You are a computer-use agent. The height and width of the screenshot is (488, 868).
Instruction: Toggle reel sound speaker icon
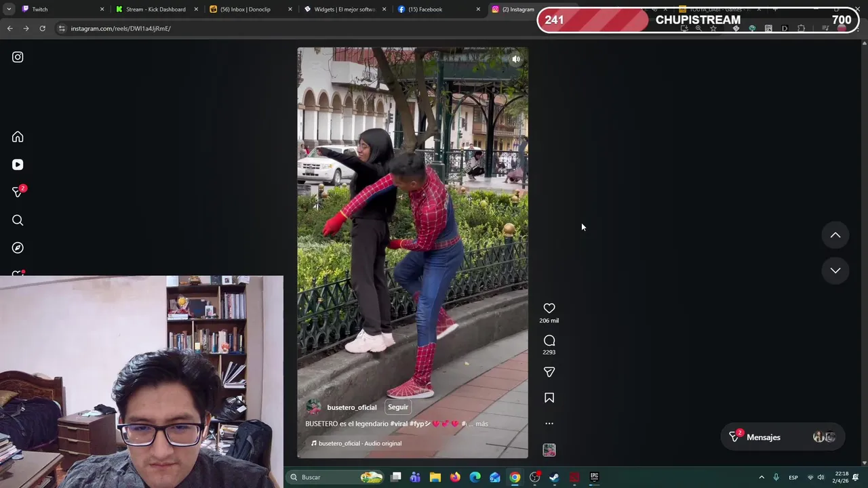point(516,59)
